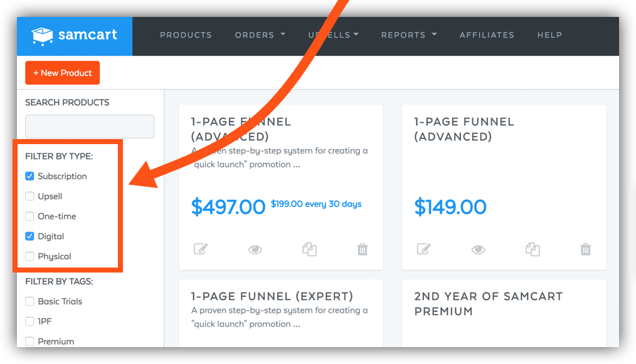Filter by the Basic Trials tag
The width and height of the screenshot is (636, 364).
pos(29,301)
